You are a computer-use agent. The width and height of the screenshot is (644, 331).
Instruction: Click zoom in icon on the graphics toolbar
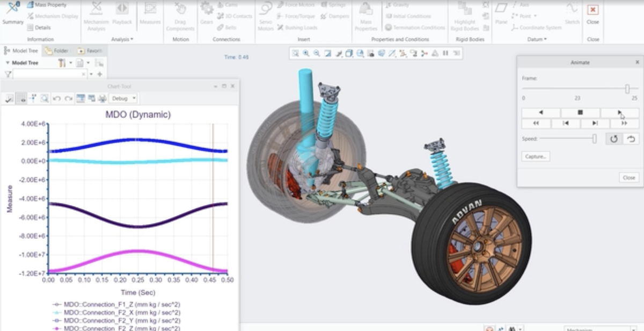point(306,53)
